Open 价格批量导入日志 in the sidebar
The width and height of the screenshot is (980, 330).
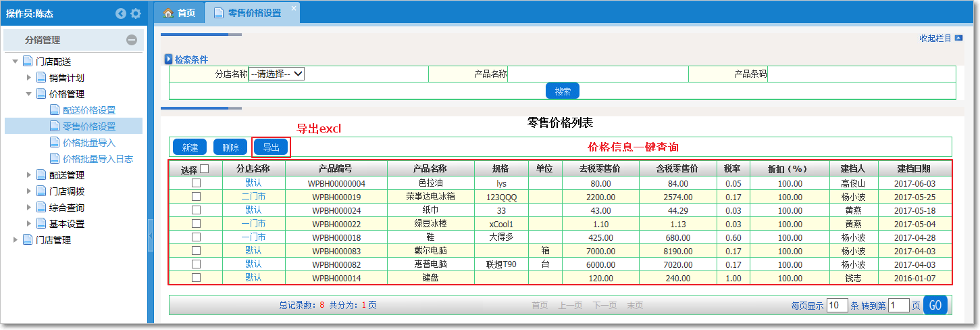pyautogui.click(x=98, y=159)
